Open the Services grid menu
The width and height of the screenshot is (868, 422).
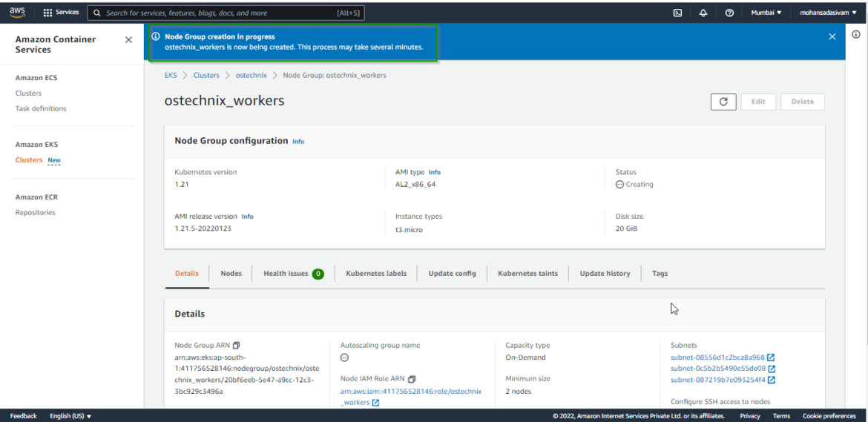(x=61, y=13)
